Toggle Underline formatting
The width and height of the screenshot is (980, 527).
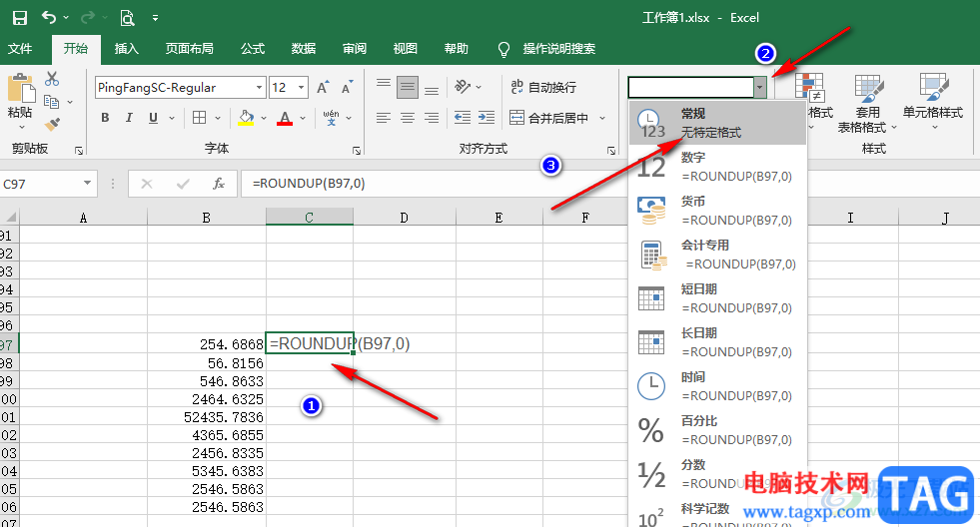click(153, 118)
